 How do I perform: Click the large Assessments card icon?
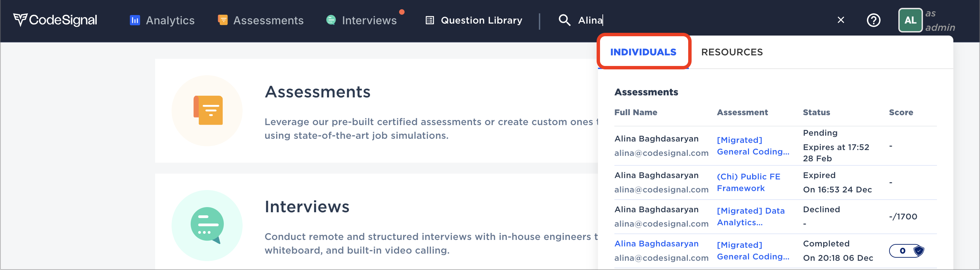click(x=207, y=110)
